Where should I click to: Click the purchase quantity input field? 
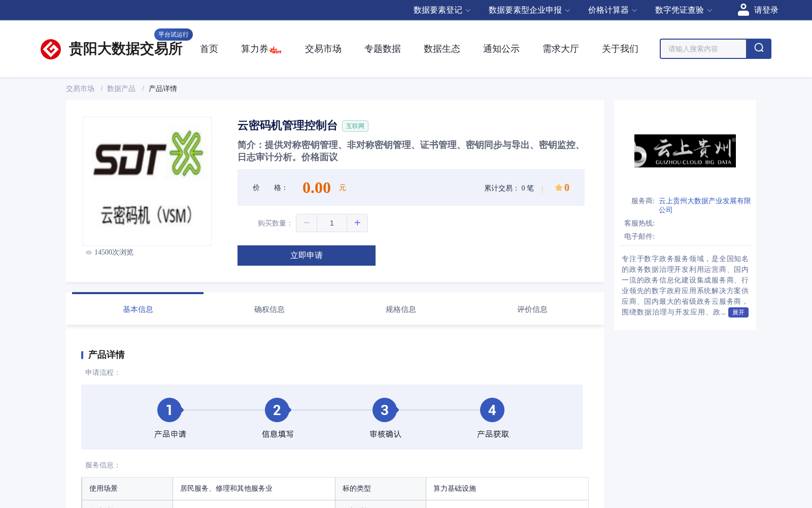332,223
